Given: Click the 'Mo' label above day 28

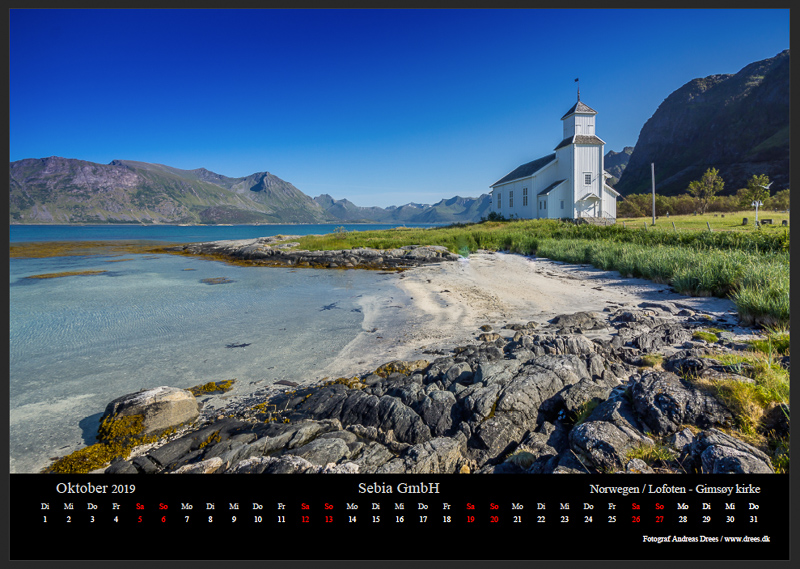Looking at the screenshot, I should coord(683,506).
